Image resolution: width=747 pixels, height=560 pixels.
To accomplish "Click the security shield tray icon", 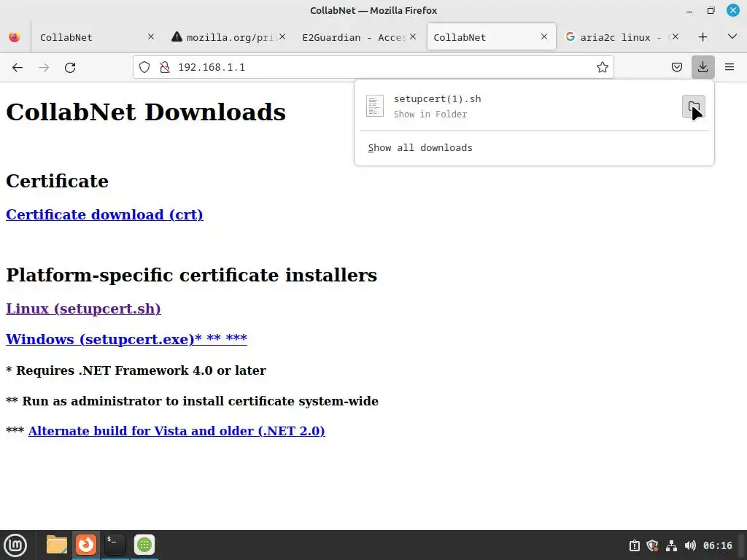I will pyautogui.click(x=652, y=545).
